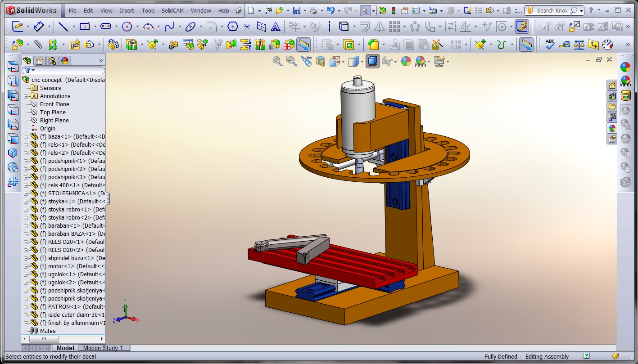Select the Line sketch tool
Viewport: 638px width, 364px height.
(x=63, y=26)
